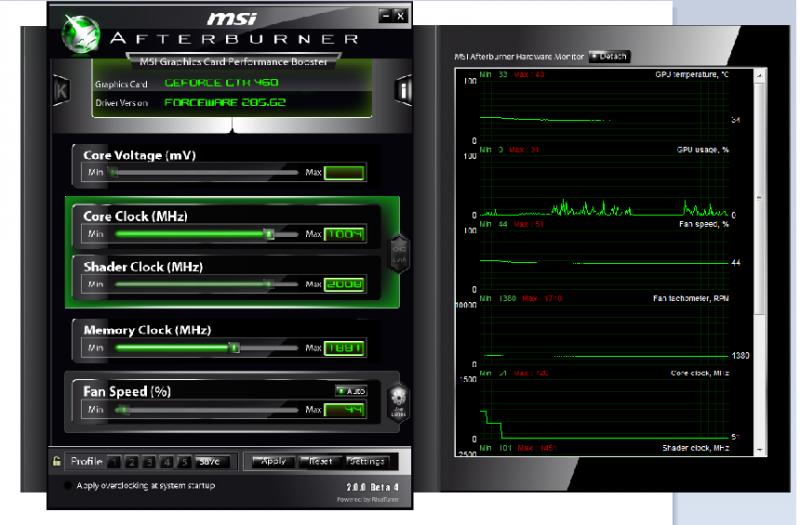Click the hardware monitor scrollbar thumb
Image resolution: width=800 pixels, height=525 pixels.
pyautogui.click(x=760, y=198)
